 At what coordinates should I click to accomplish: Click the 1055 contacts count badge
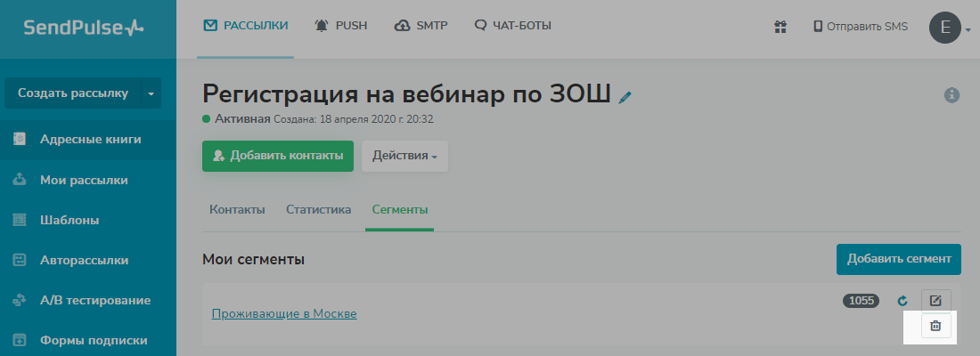pos(861,301)
